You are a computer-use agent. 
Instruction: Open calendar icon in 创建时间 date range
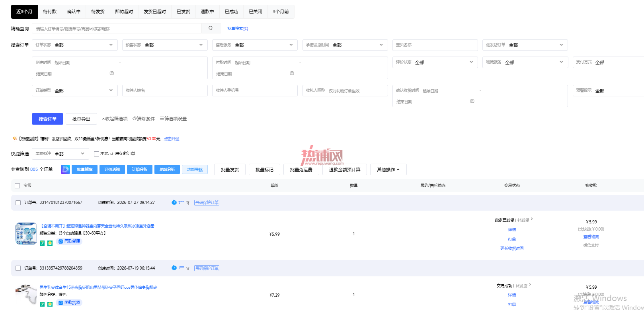click(112, 73)
